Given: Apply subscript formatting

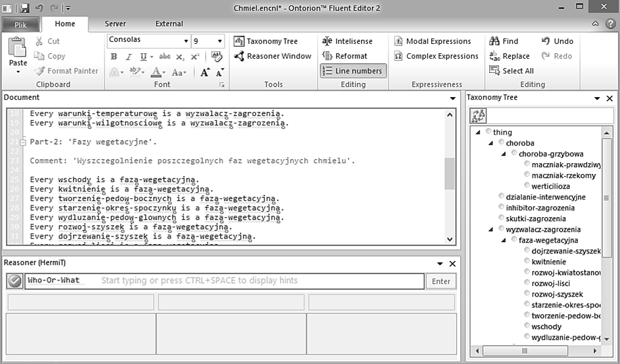Looking at the screenshot, I should pyautogui.click(x=180, y=57).
